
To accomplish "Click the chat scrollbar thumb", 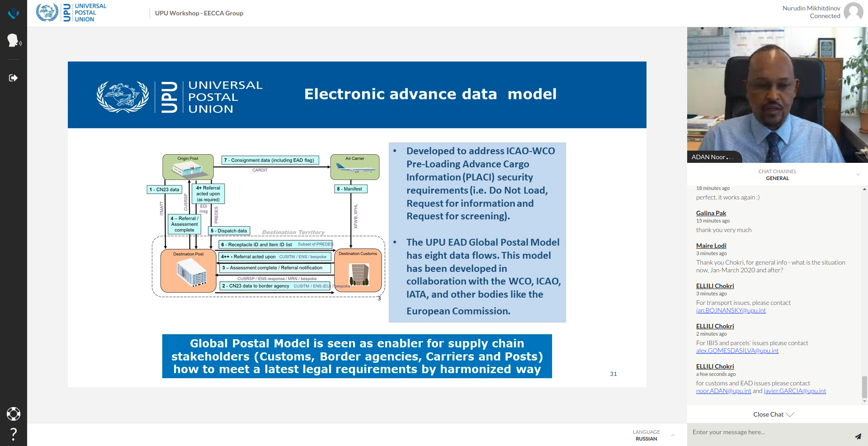I will click(x=865, y=387).
